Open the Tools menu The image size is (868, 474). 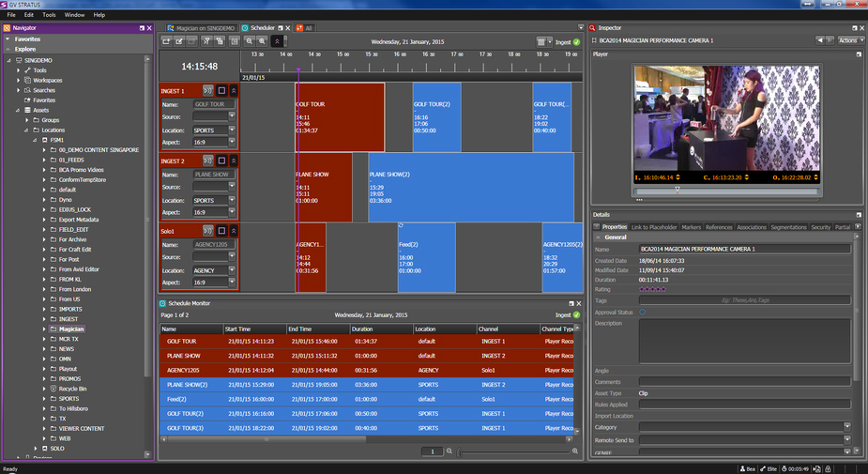(x=49, y=15)
